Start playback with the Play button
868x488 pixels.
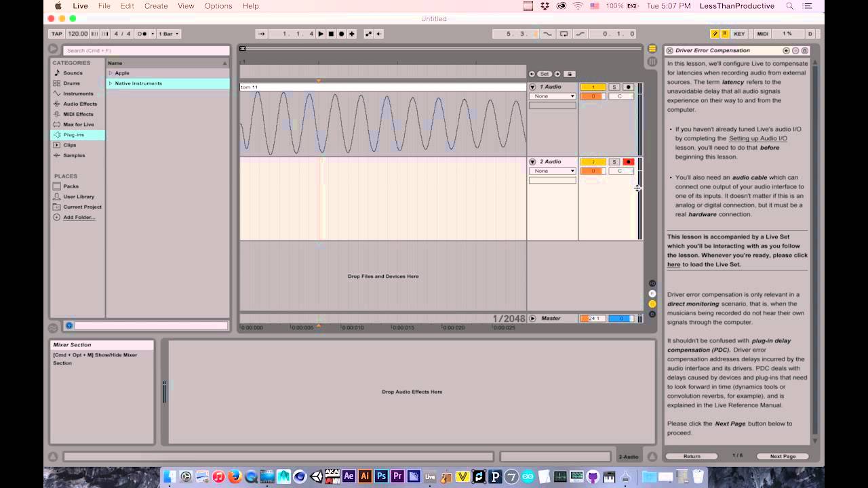[321, 34]
